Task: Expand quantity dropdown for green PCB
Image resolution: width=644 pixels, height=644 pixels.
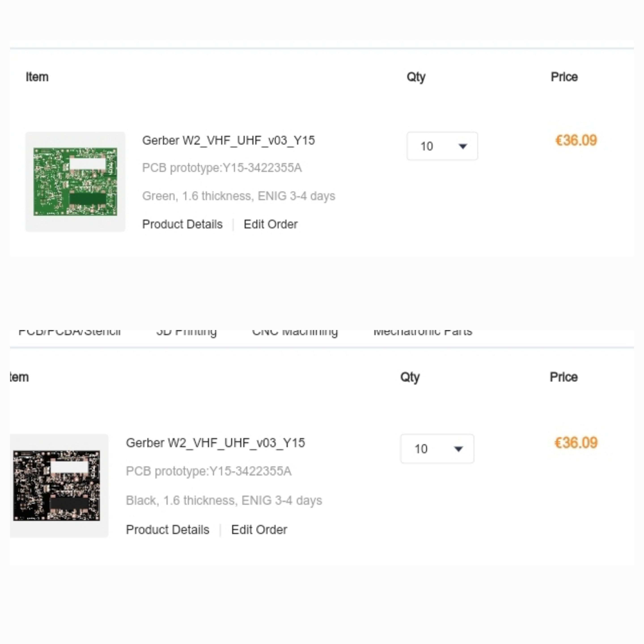Action: coord(442,146)
